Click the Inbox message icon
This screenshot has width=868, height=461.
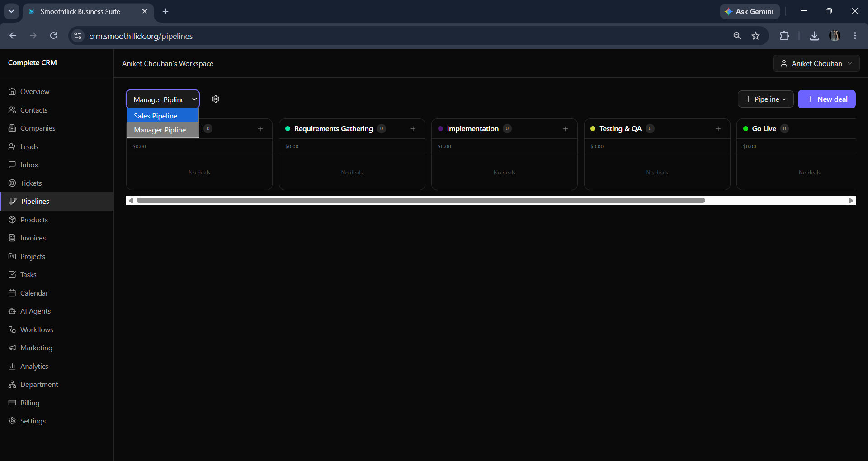(12, 165)
